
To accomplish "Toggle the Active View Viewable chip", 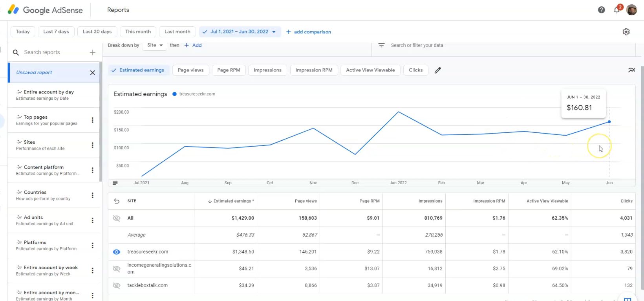I will (x=370, y=70).
